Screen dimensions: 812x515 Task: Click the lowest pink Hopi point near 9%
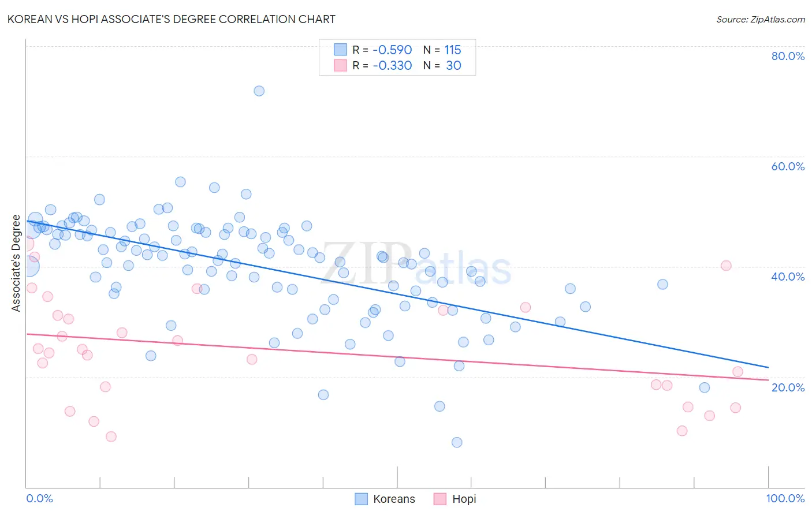[111, 436]
